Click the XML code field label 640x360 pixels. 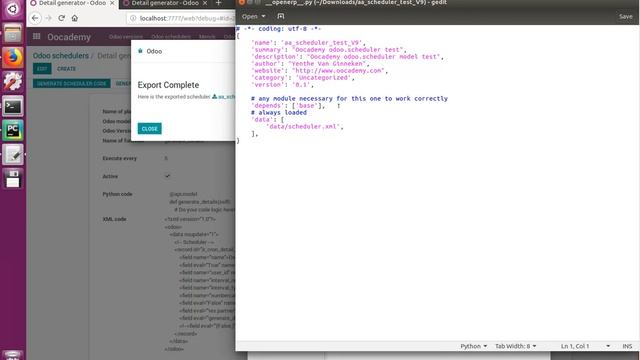(114, 219)
